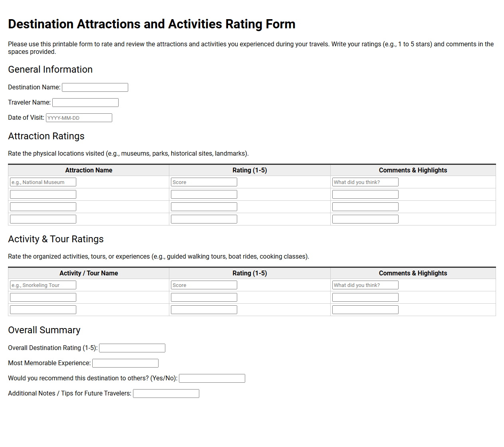Image resolution: width=504 pixels, height=447 pixels.
Task: Click 'Comments & Highlights' header in the Activity & Tour table
Action: coord(413,273)
